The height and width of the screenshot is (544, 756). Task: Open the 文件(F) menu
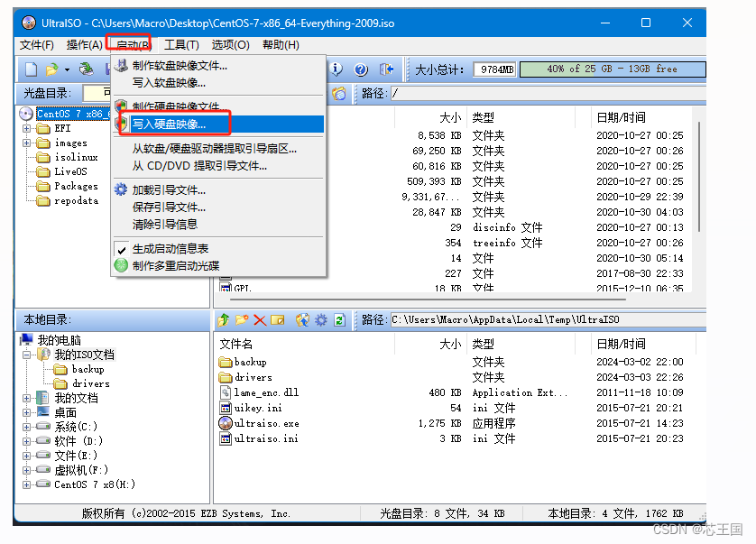[x=37, y=45]
